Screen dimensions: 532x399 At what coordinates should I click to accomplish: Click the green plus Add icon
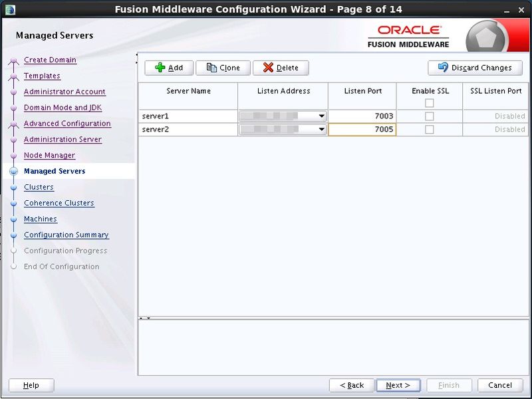coord(160,68)
